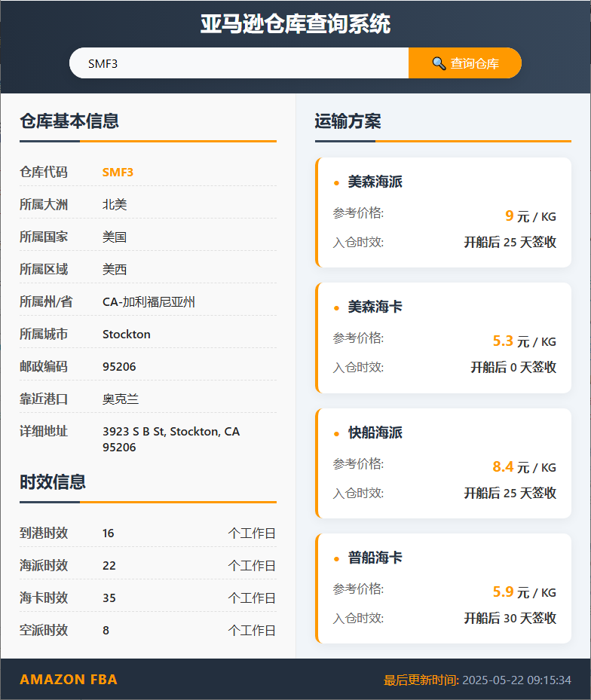Click the 时效信息 section heading
This screenshot has width=591, height=700.
[x=53, y=481]
